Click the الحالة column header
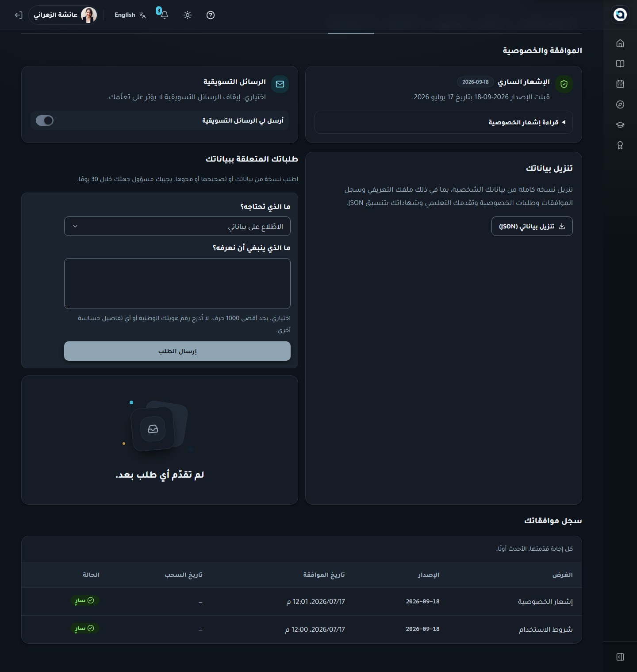The height and width of the screenshot is (672, 637). [91, 575]
